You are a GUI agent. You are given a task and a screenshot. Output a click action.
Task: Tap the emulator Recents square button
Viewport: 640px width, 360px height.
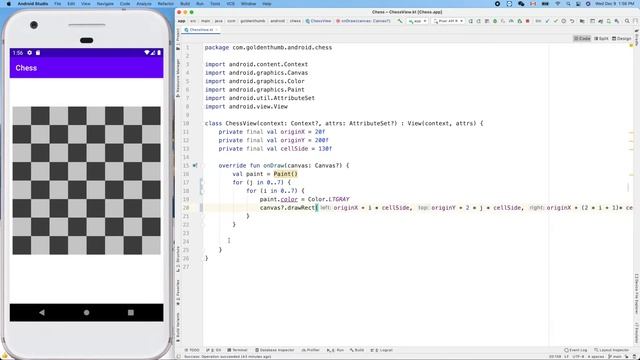click(x=131, y=312)
